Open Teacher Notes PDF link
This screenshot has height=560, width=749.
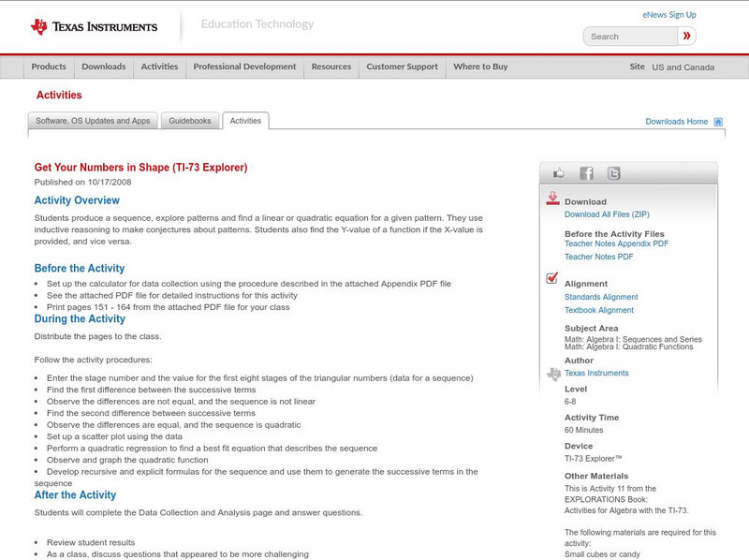coord(598,257)
